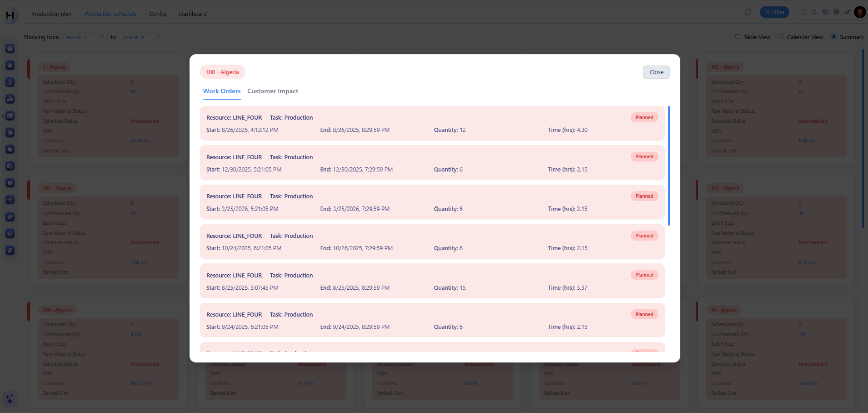Click the Filter button
This screenshot has height=413, width=868.
(x=774, y=12)
